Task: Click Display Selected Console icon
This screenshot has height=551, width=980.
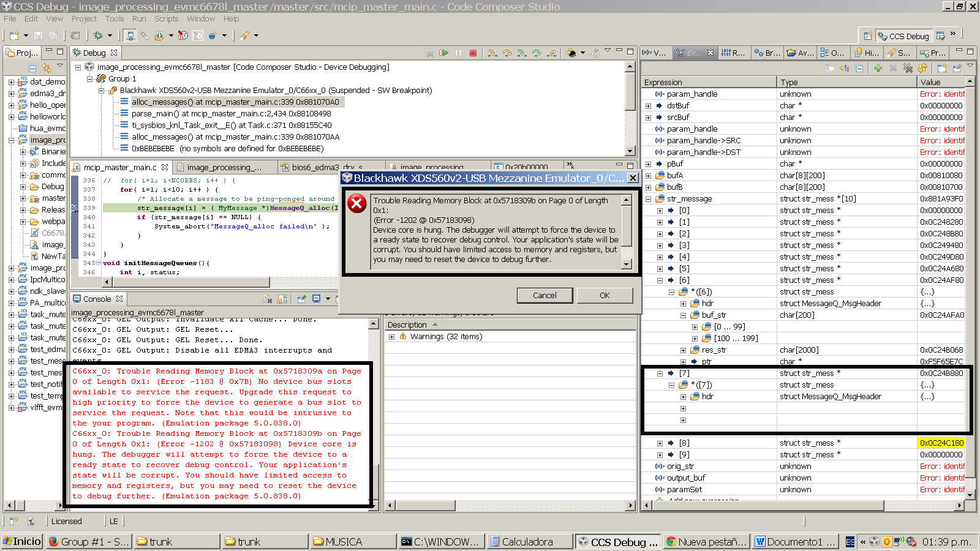Action: (x=316, y=299)
